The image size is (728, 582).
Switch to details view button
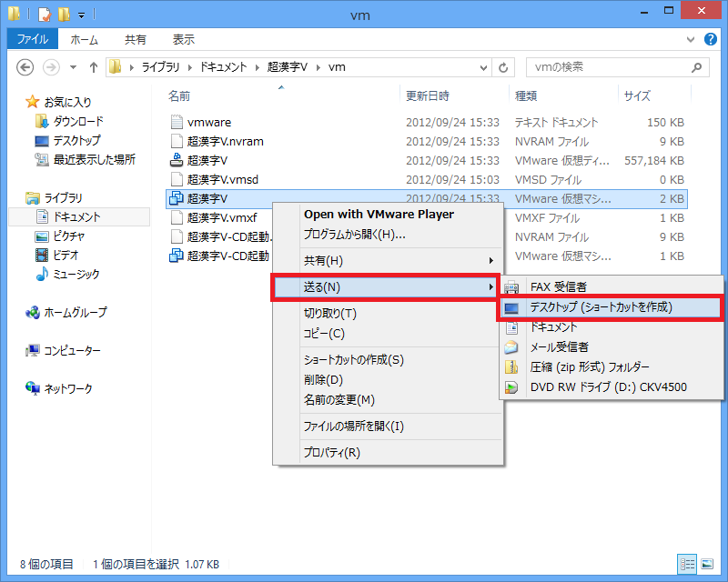688,564
